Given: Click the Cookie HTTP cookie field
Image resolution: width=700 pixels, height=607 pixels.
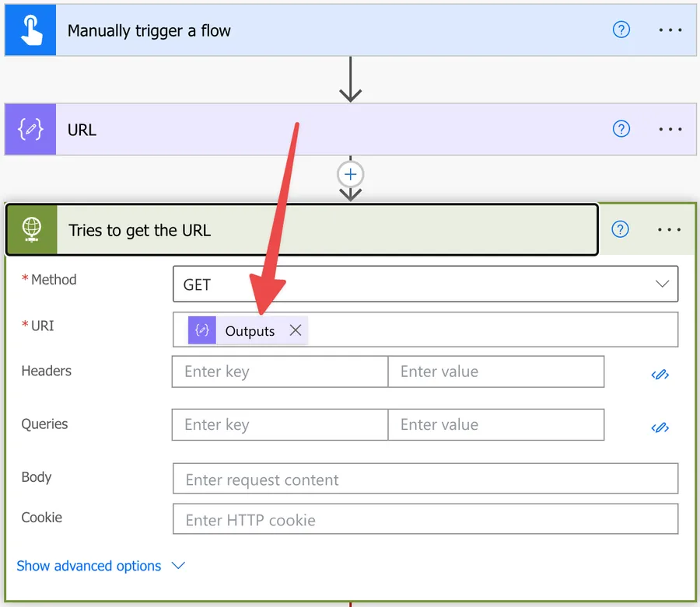Looking at the screenshot, I should click(425, 519).
